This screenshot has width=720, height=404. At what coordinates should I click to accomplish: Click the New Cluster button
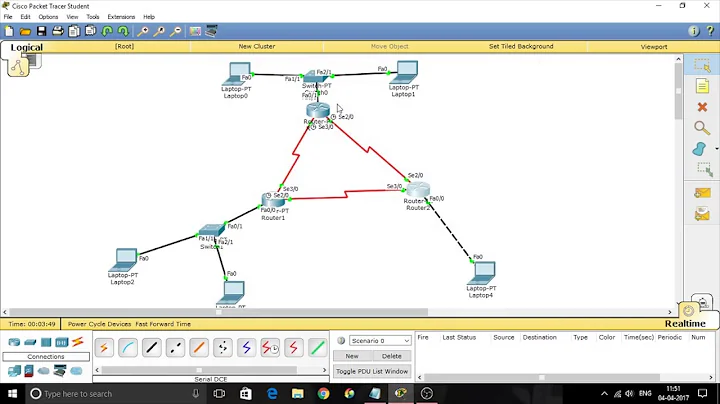point(257,46)
